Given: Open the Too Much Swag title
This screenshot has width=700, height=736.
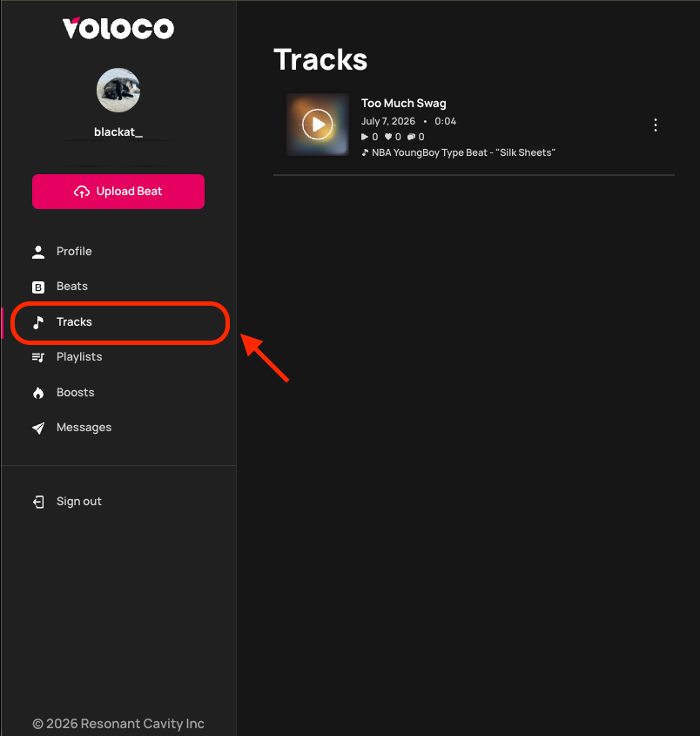Looking at the screenshot, I should click(x=403, y=104).
